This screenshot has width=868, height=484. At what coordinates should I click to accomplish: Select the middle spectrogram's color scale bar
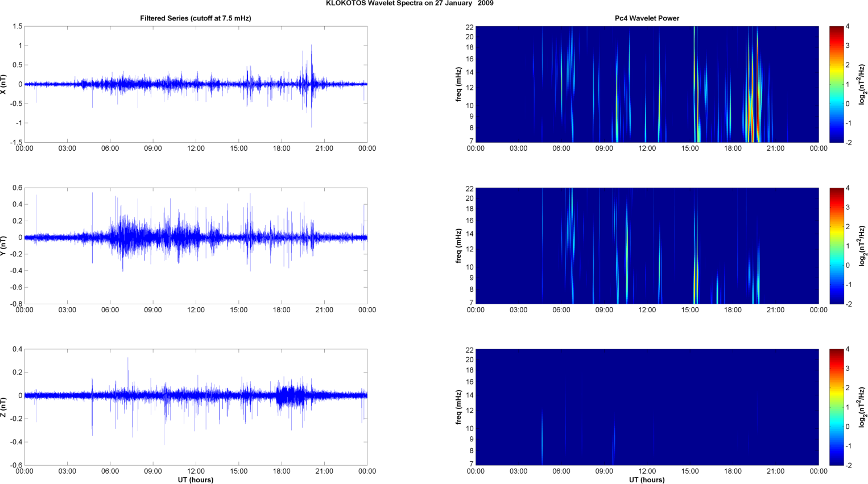(837, 246)
